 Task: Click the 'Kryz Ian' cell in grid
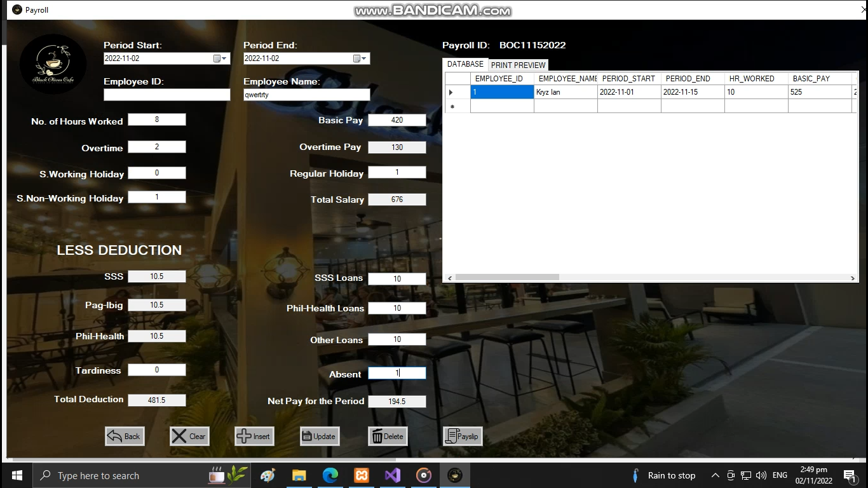click(566, 92)
